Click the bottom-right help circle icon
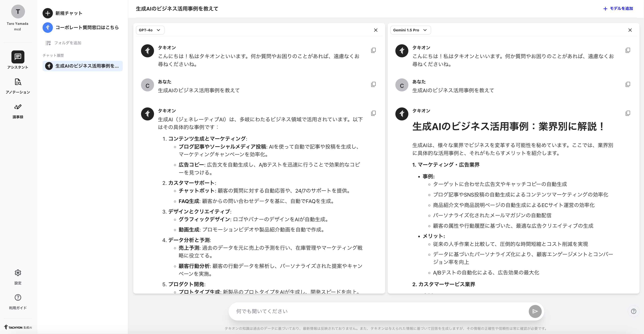Image resolution: width=644 pixels, height=334 pixels. (633, 311)
